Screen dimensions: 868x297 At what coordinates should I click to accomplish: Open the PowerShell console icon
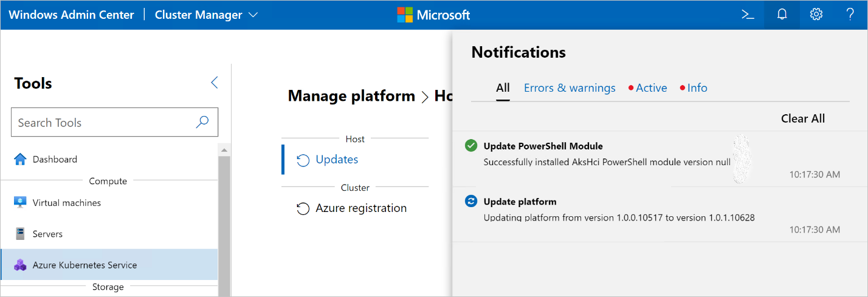748,15
